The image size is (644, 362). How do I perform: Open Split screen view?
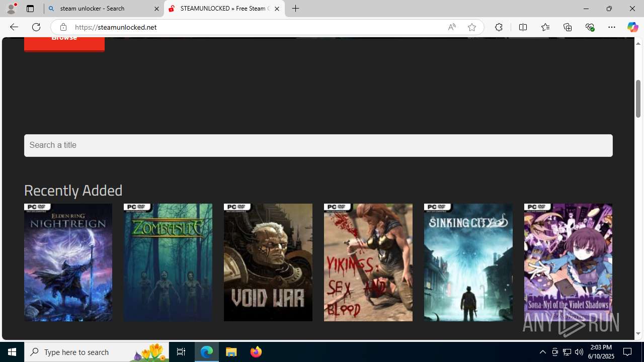tap(523, 27)
